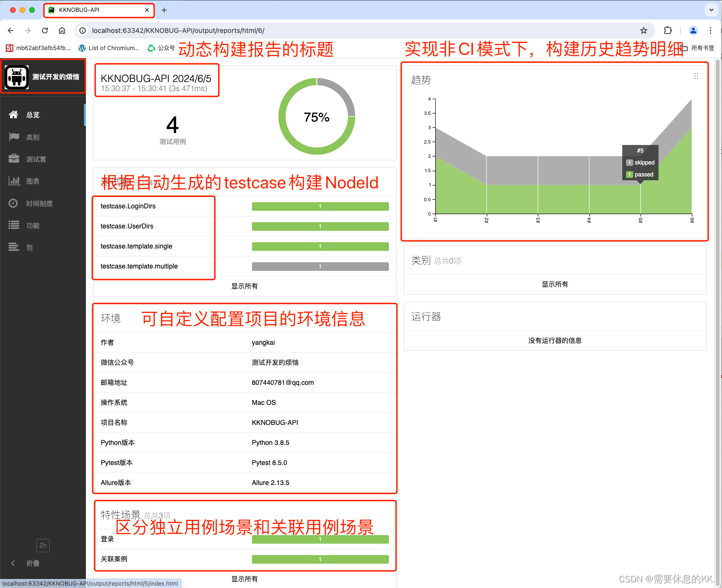Click the clock icon beside 时间刻度
The height and width of the screenshot is (588, 722).
(x=14, y=203)
